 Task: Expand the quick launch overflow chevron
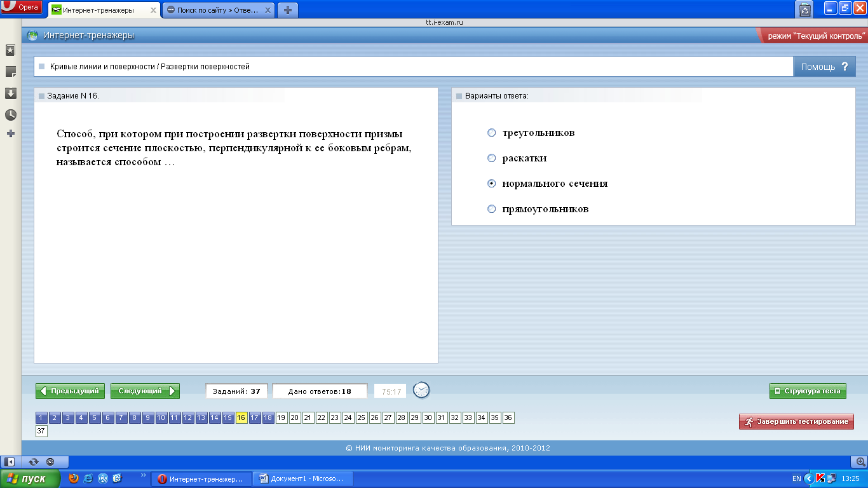143,475
